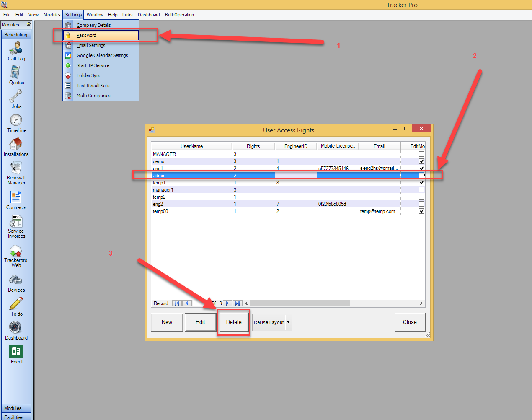Choose Multi Companies menu entry

coord(101,96)
